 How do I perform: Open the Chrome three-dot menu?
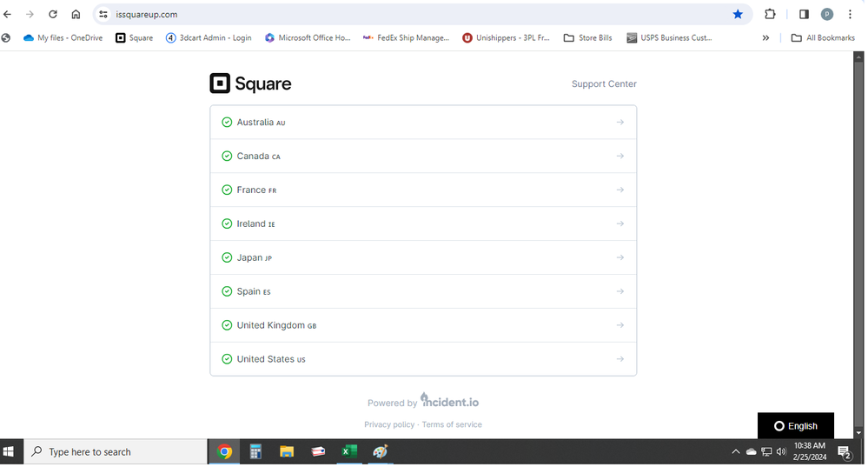[850, 15]
